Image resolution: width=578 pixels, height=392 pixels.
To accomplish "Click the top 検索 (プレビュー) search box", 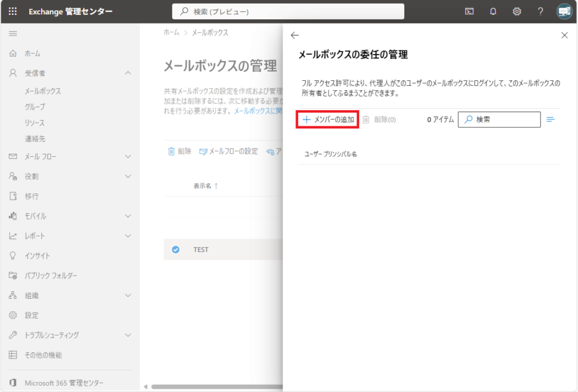I will click(288, 11).
